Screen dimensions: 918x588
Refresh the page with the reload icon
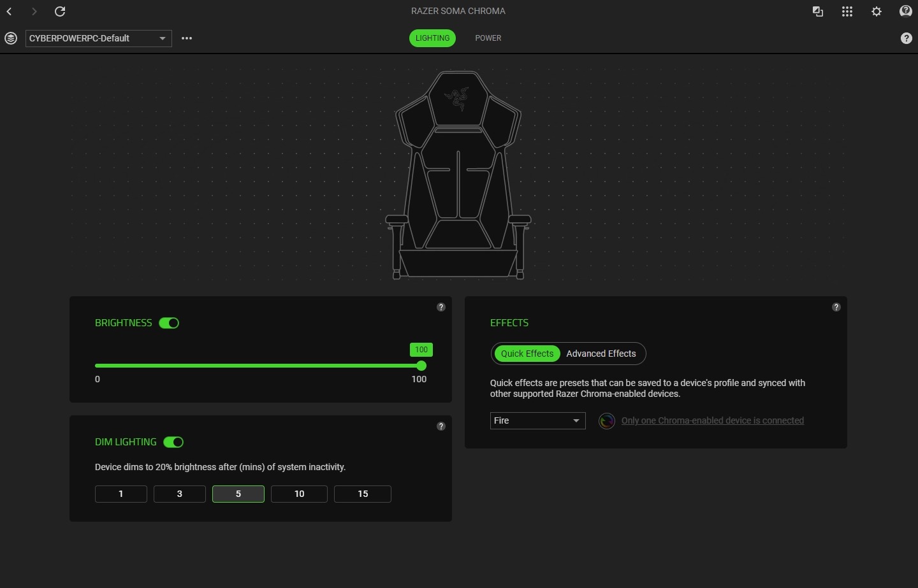(60, 11)
